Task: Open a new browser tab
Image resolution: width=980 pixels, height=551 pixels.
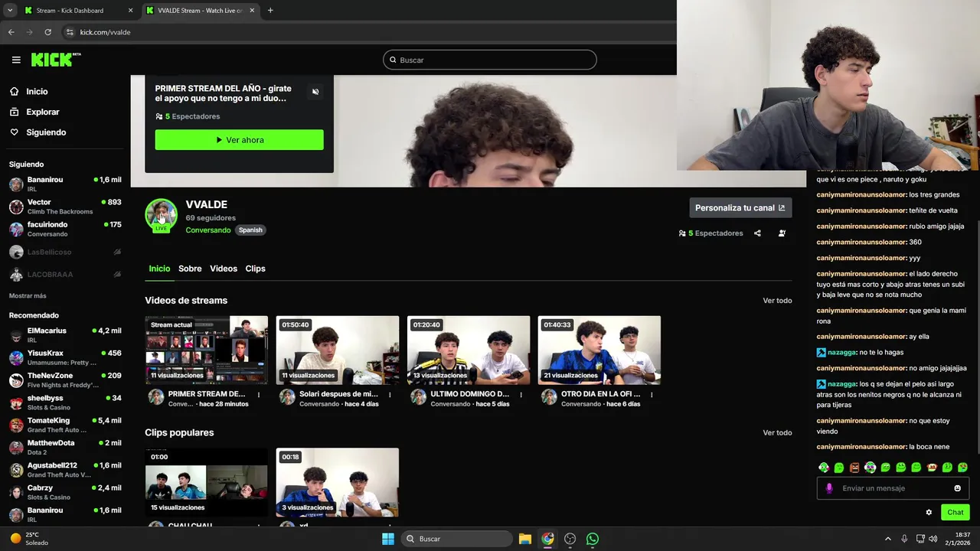Action: click(x=270, y=11)
